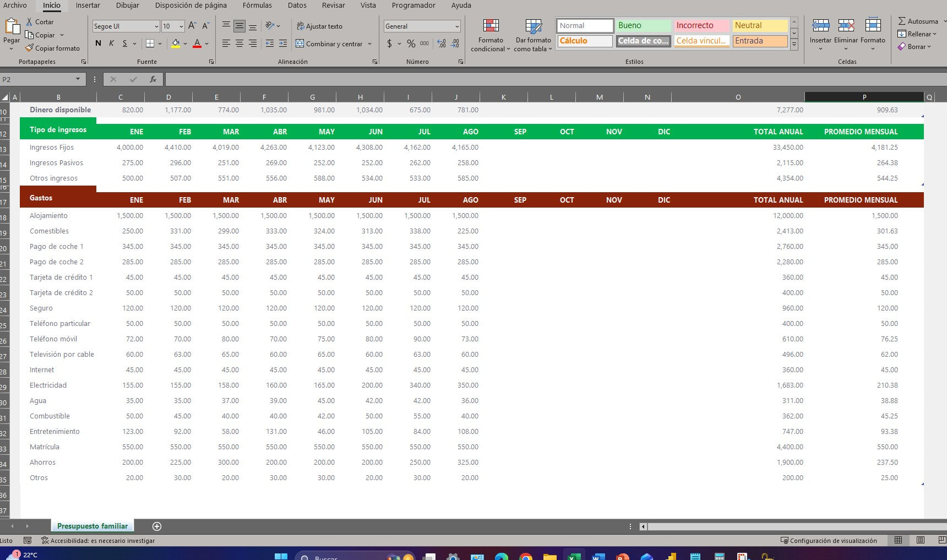947x560 pixels.
Task: Toggle italic K formatting
Action: pos(111,43)
